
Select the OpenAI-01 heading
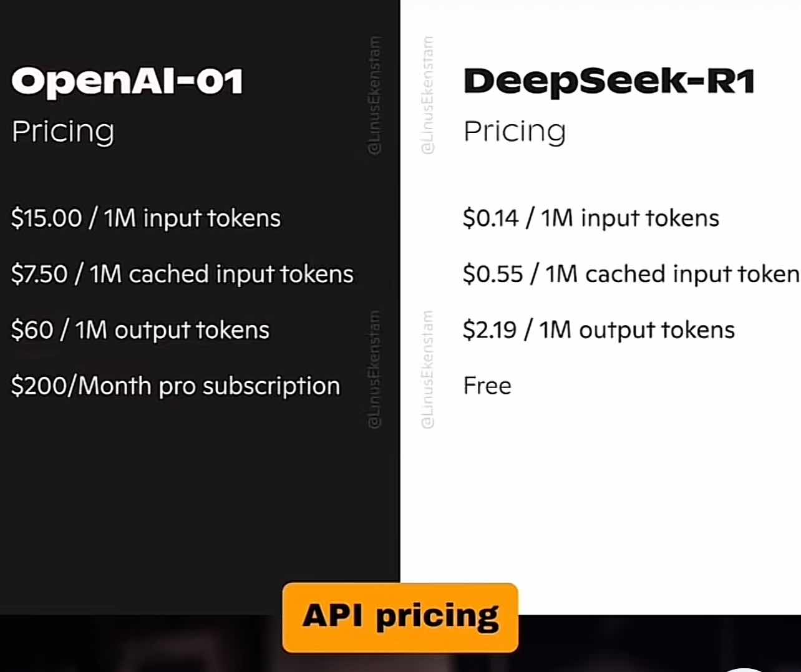tap(127, 81)
